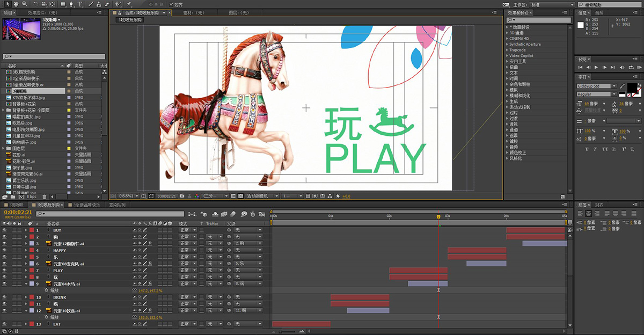The image size is (644, 335).
Task: Click the eyedropper in the Character panel
Action: point(623,86)
